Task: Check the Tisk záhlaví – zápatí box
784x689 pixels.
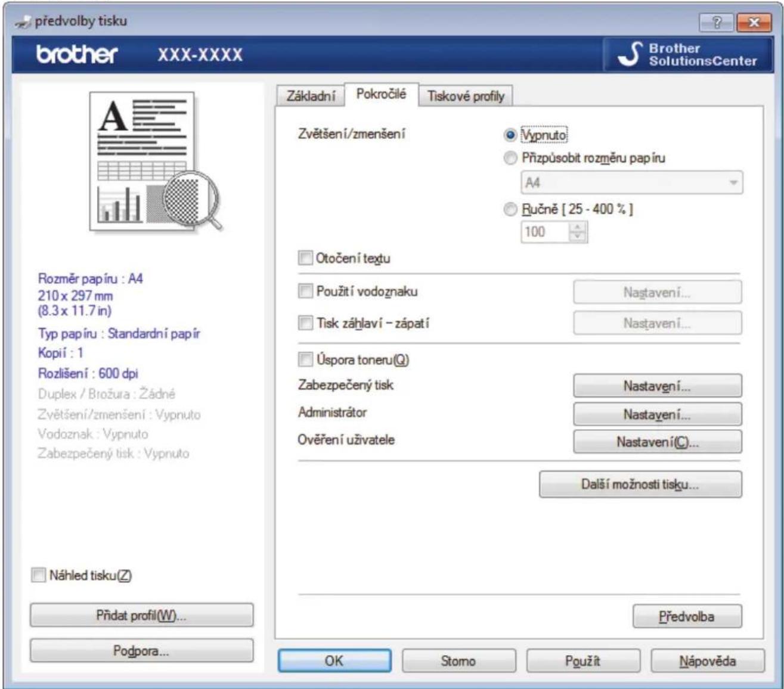Action: [x=305, y=323]
